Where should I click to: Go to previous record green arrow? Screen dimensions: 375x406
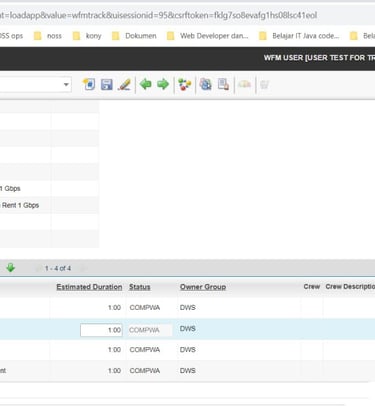click(x=146, y=84)
